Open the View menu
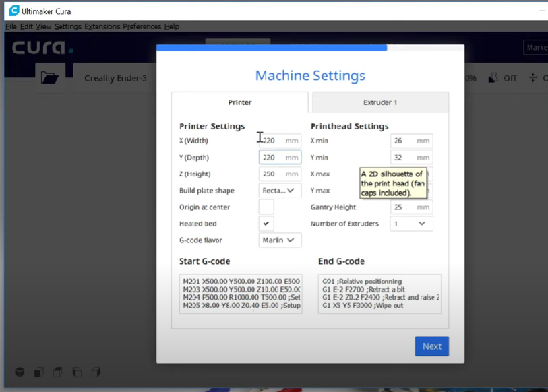This screenshot has height=392, width=548. (43, 26)
